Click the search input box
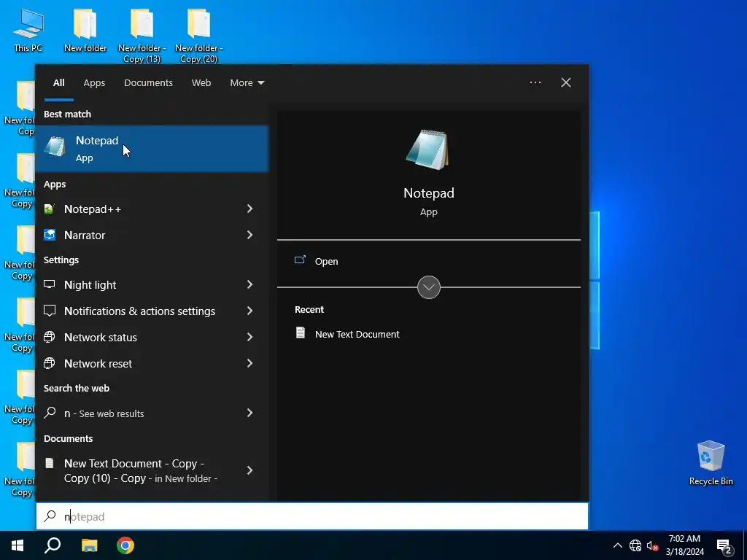 click(312, 516)
